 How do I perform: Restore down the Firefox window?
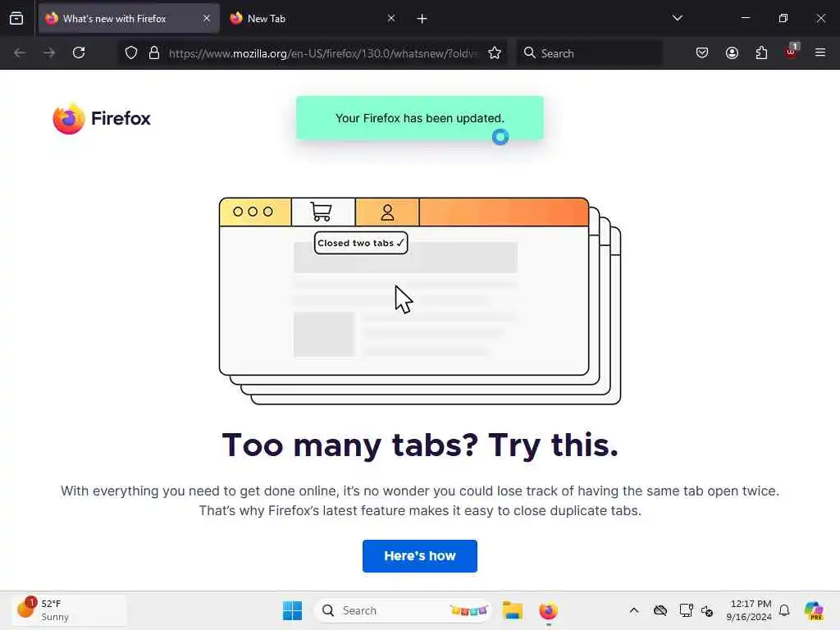click(x=783, y=18)
